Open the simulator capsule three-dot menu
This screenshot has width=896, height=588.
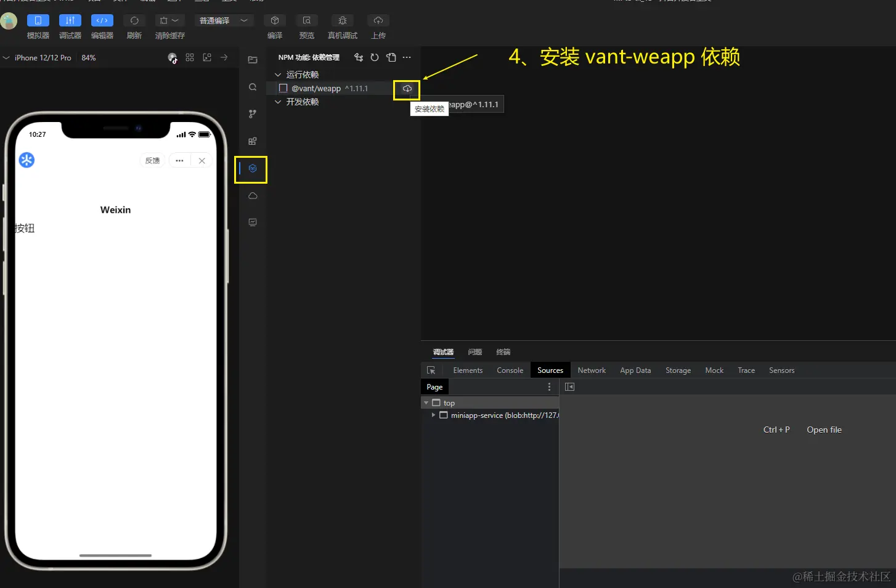click(x=179, y=160)
